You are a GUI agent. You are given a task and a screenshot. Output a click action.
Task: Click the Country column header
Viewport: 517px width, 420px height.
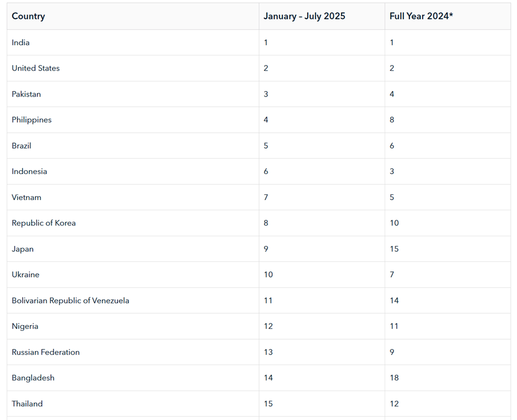[28, 16]
